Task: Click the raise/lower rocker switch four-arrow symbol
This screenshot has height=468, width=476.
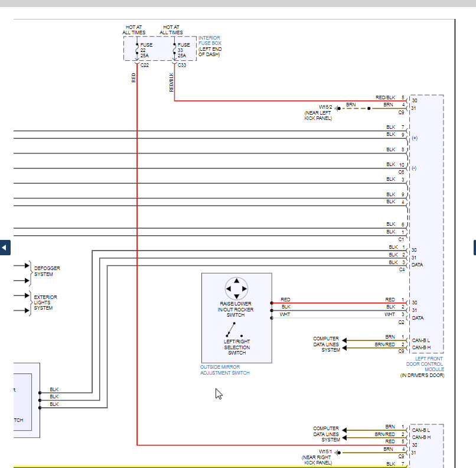Action: (236, 288)
